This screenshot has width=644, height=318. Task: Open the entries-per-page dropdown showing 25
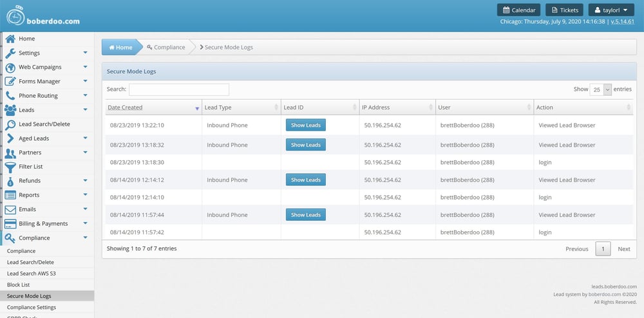tap(600, 89)
